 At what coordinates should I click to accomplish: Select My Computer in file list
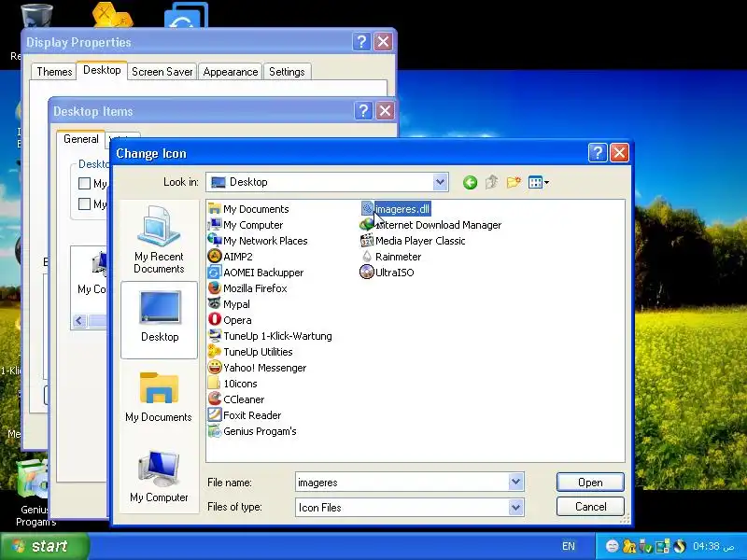pos(246,225)
